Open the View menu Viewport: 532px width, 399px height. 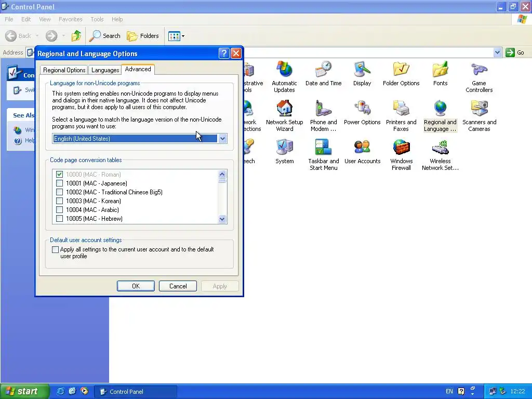pyautogui.click(x=45, y=19)
